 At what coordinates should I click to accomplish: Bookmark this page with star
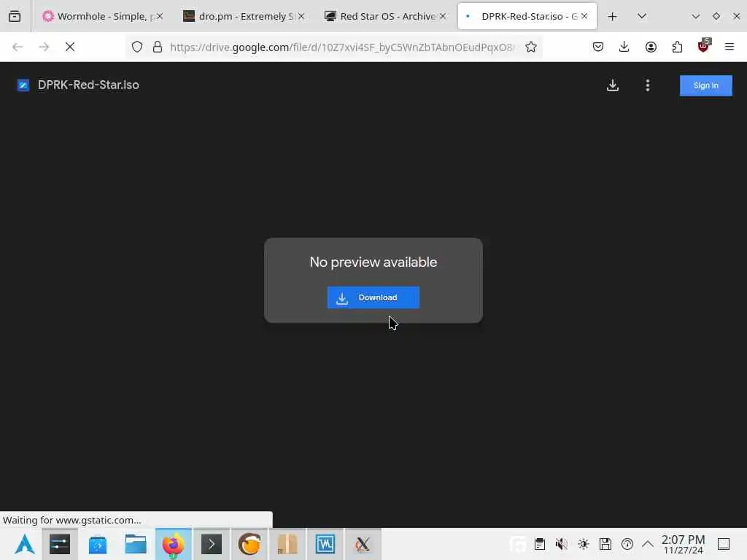click(x=531, y=47)
